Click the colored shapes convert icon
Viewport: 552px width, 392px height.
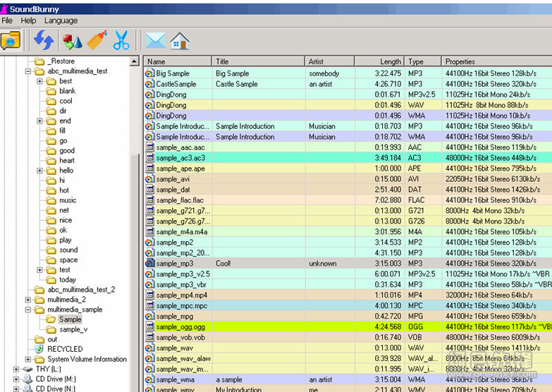pyautogui.click(x=73, y=41)
